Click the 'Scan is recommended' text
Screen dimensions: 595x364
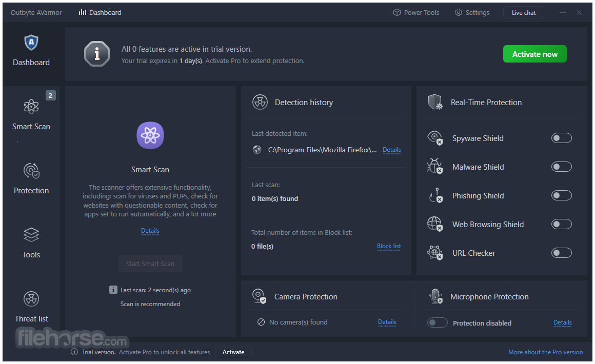pyautogui.click(x=150, y=304)
